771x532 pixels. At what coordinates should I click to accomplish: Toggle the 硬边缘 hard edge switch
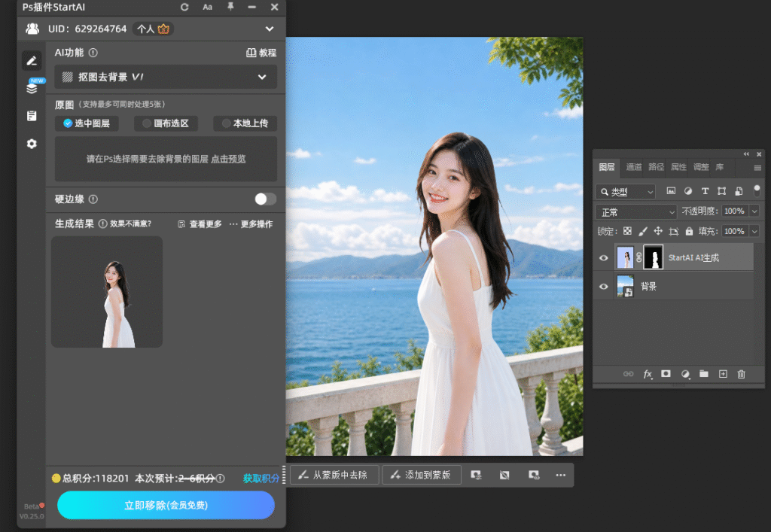click(x=265, y=199)
